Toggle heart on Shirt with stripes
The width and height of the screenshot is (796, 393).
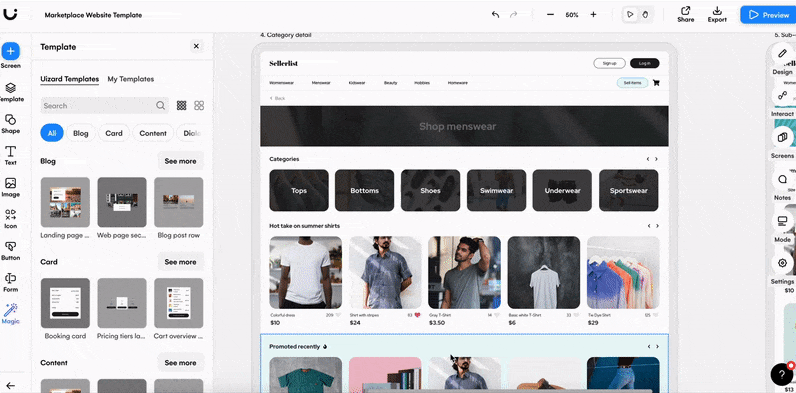coord(417,315)
